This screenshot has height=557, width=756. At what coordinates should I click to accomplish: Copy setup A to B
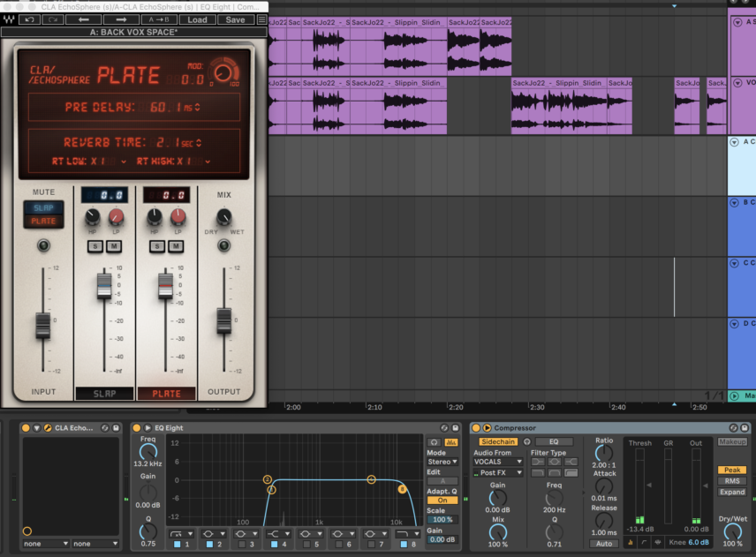click(159, 19)
